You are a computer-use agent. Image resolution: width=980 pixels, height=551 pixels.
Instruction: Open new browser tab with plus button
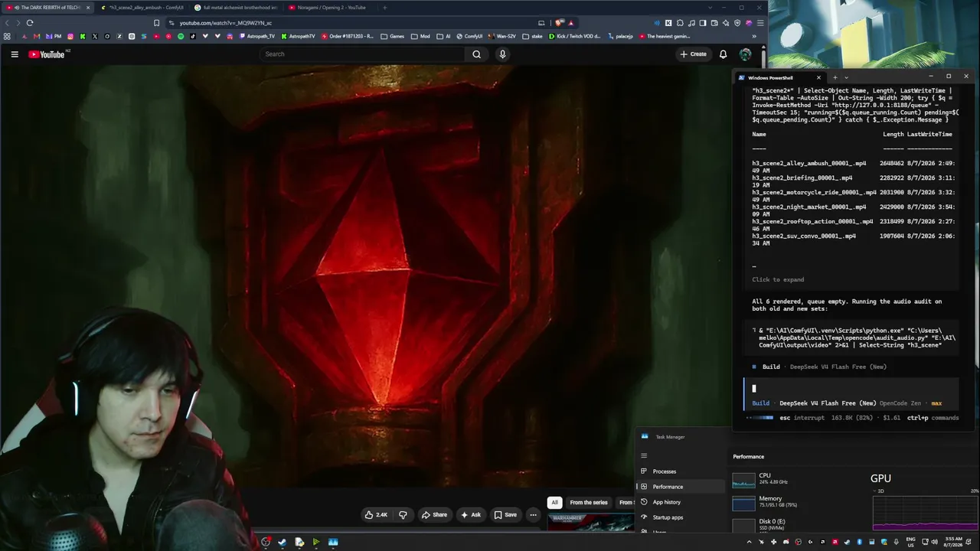coord(384,8)
